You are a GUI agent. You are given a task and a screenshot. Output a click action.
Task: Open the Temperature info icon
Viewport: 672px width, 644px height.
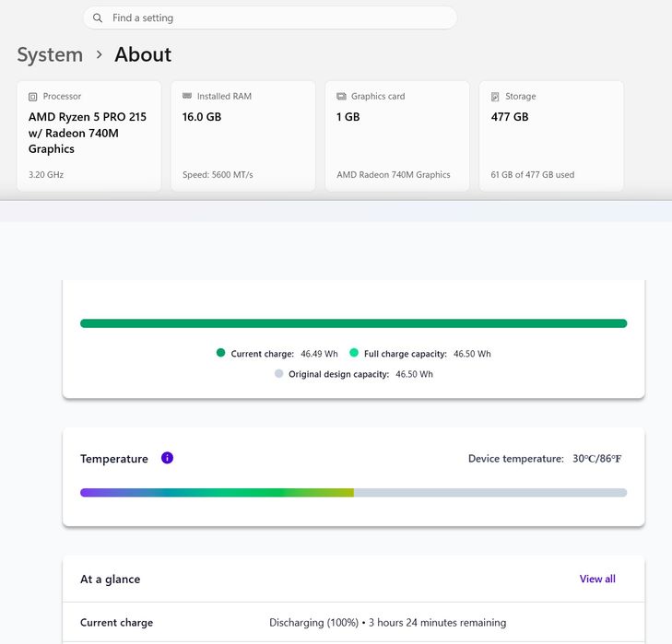pyautogui.click(x=167, y=458)
